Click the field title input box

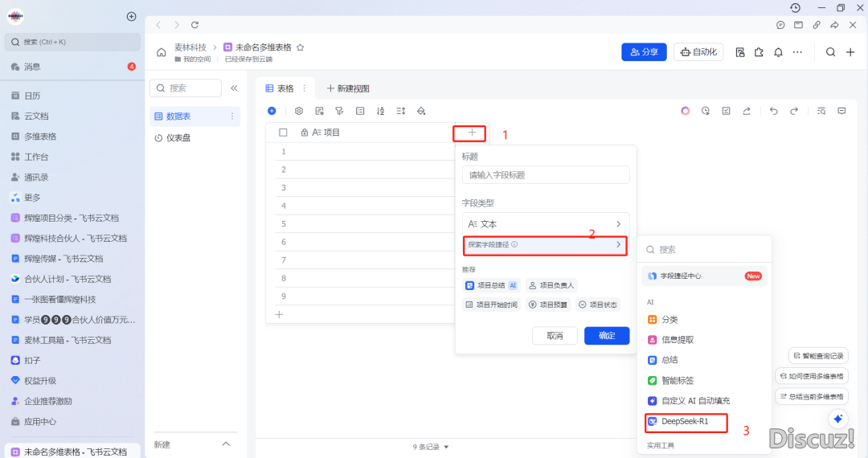pos(545,175)
